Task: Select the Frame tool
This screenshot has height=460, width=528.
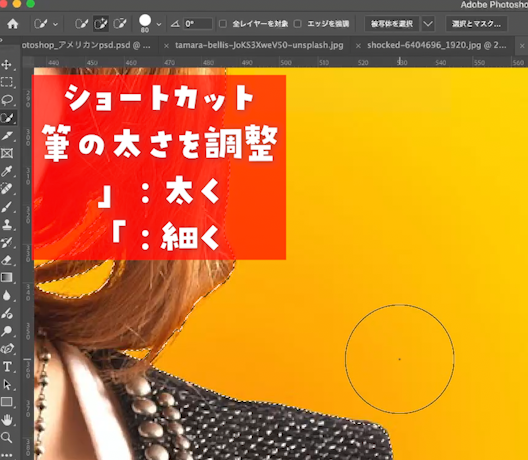Action: 7,153
